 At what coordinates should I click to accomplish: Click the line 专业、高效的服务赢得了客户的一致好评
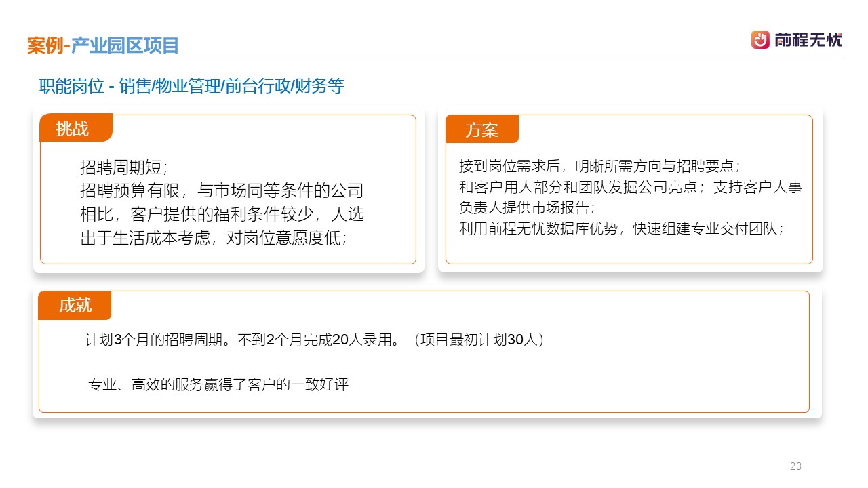[x=218, y=385]
